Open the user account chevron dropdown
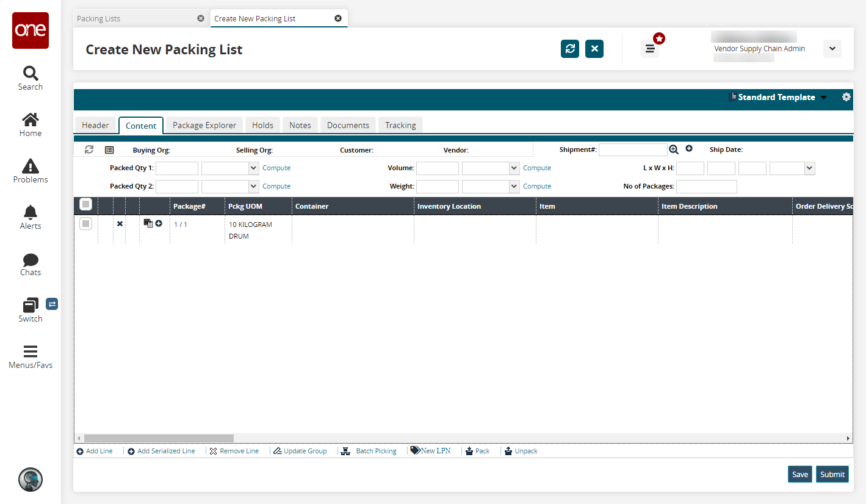The height and width of the screenshot is (504, 866). 832,49
